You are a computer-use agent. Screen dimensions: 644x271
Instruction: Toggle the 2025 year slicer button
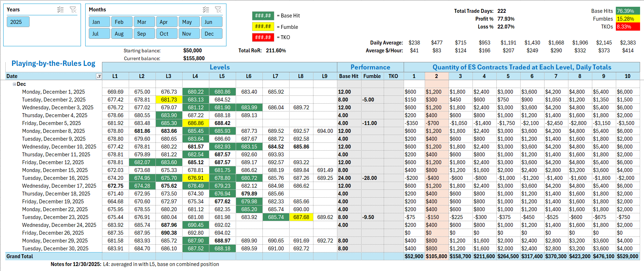[x=18, y=22]
